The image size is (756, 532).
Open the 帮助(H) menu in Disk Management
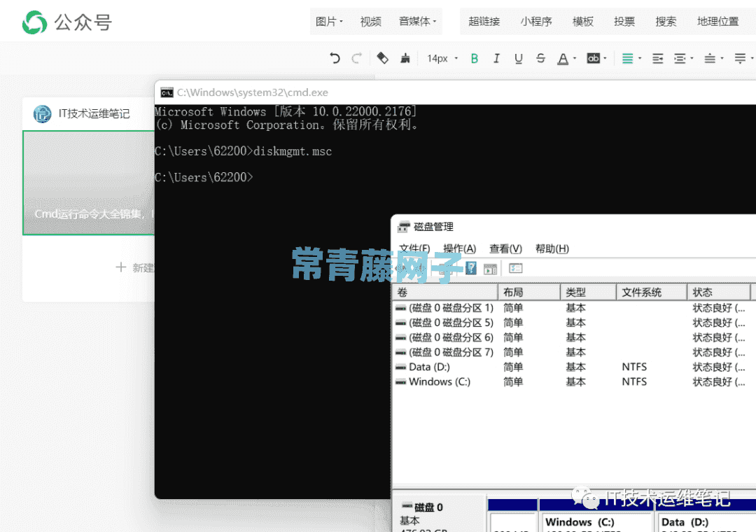552,248
